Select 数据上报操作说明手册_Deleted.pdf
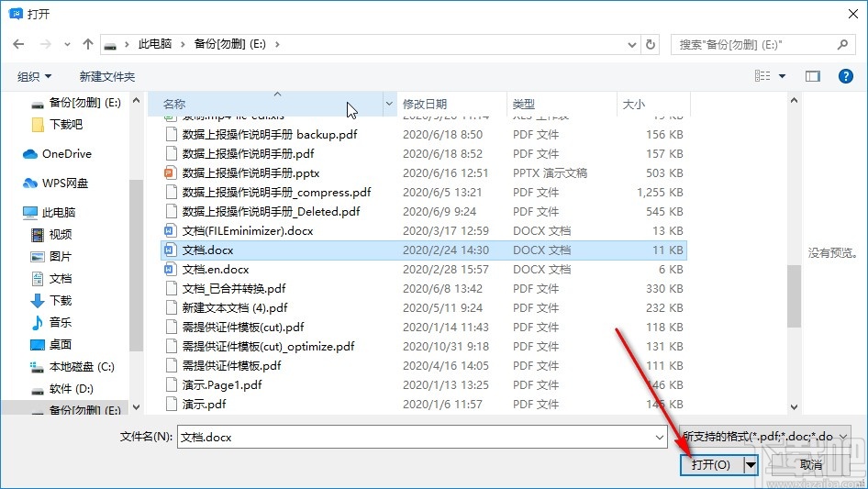 point(271,212)
